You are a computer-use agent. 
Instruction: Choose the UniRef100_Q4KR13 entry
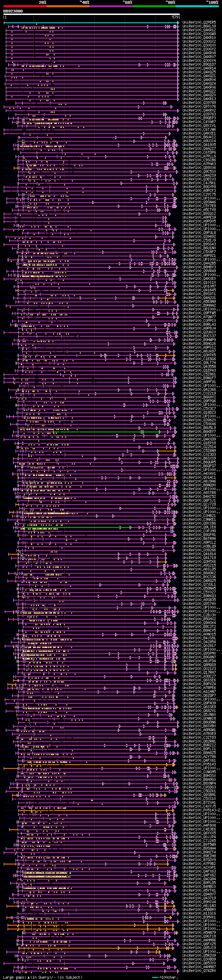point(199,99)
